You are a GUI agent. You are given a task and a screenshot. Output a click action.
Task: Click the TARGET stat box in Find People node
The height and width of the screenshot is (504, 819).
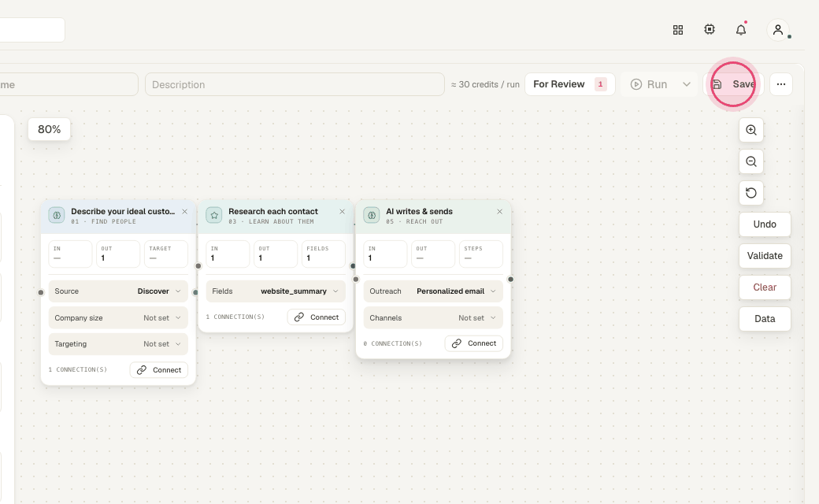166,254
